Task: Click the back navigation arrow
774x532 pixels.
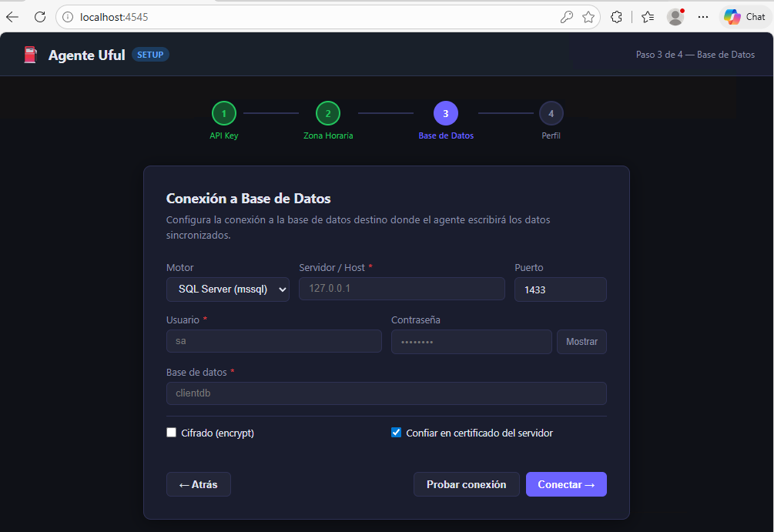Action: (13, 15)
